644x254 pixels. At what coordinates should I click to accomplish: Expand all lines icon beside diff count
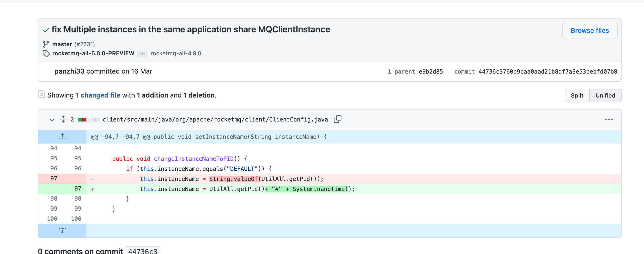[x=63, y=119]
